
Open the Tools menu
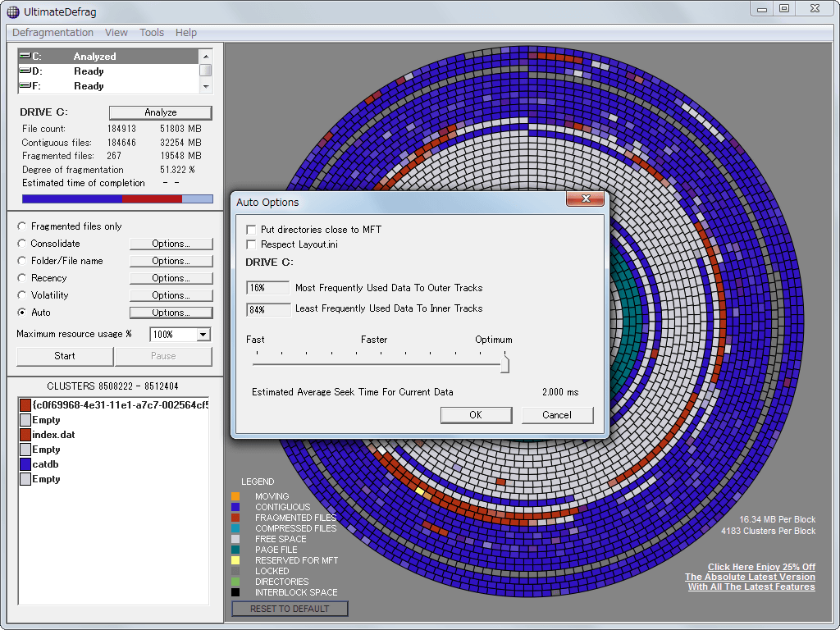point(152,33)
